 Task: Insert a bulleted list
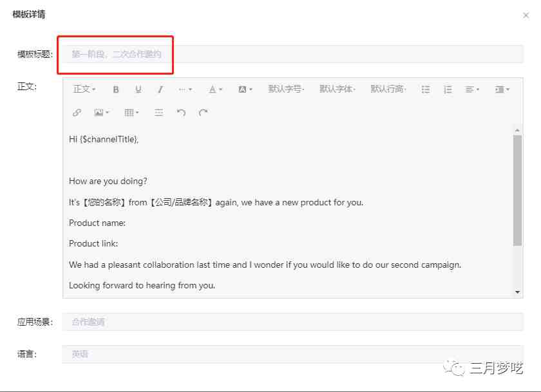point(426,89)
